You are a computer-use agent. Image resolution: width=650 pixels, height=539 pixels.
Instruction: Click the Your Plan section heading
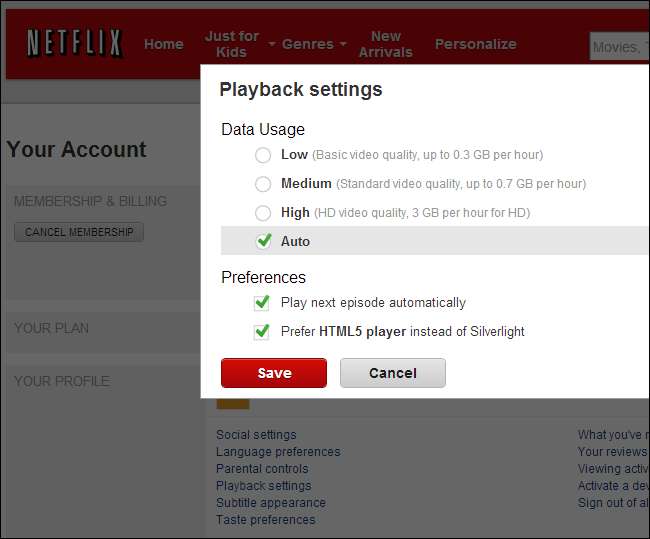click(x=51, y=328)
